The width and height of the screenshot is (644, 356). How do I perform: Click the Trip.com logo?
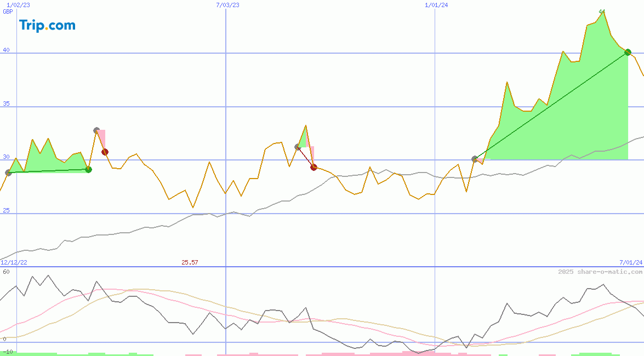[46, 25]
